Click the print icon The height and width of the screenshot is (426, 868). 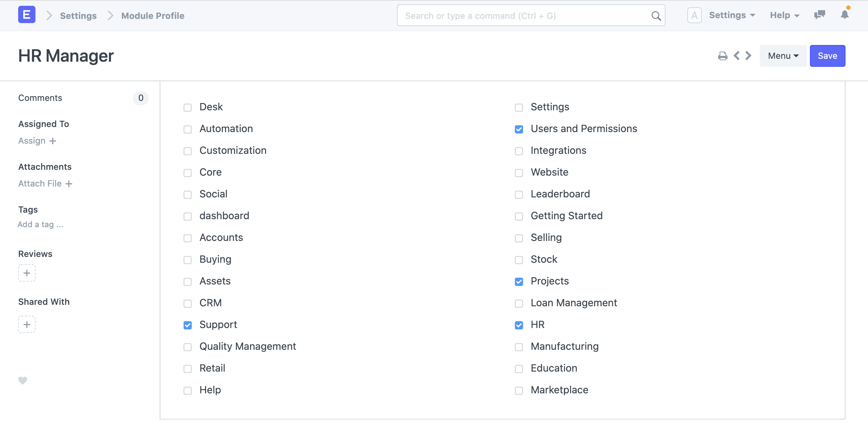[722, 55]
